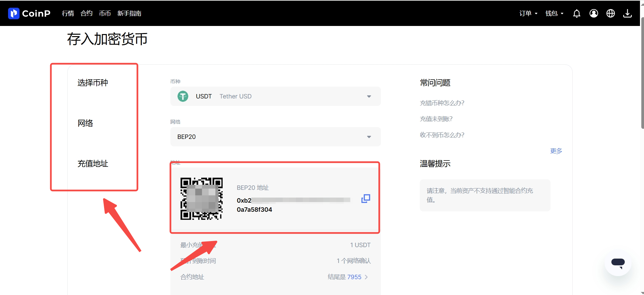Open FAQ 收不到币怎么办?

[442, 135]
